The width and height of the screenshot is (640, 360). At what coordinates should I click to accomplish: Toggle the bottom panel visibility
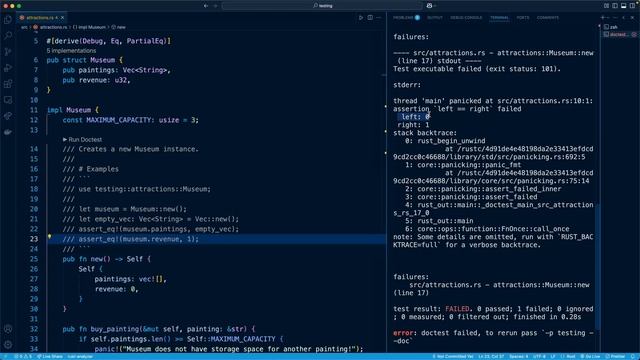pyautogui.click(x=624, y=6)
